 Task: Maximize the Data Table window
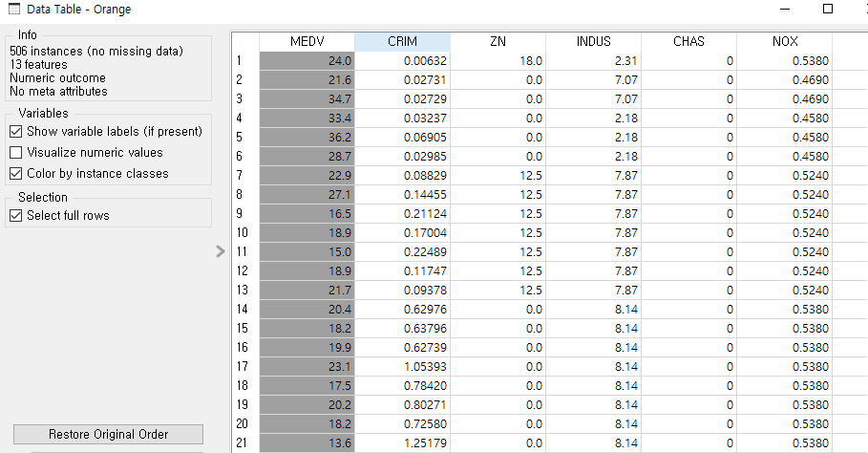tap(828, 10)
